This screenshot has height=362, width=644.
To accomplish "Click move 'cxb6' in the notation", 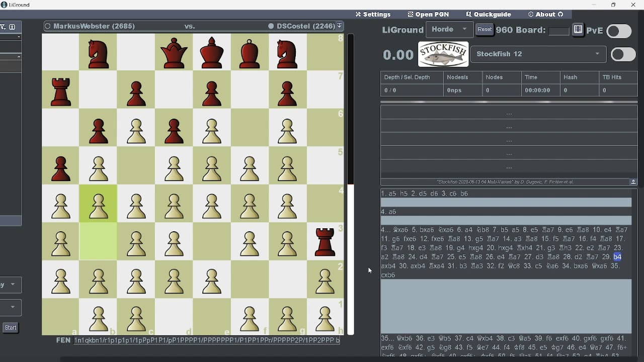I will [388, 276].
